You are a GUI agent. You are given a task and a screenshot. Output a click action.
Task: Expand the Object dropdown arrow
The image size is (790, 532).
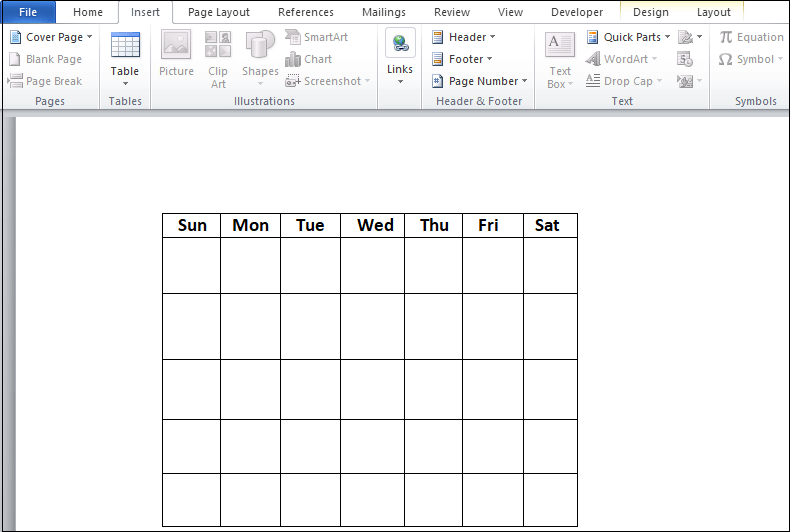699,81
